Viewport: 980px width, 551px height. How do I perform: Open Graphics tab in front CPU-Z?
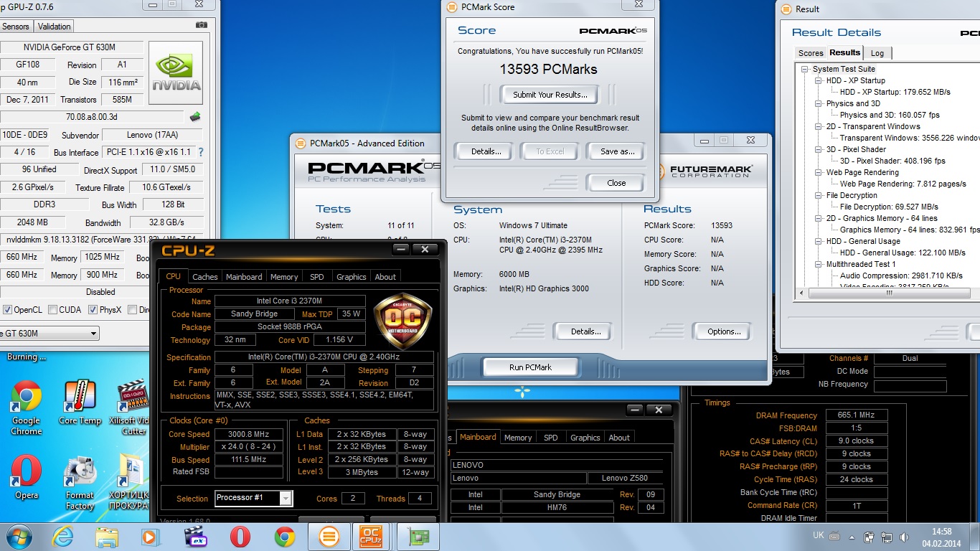[352, 277]
